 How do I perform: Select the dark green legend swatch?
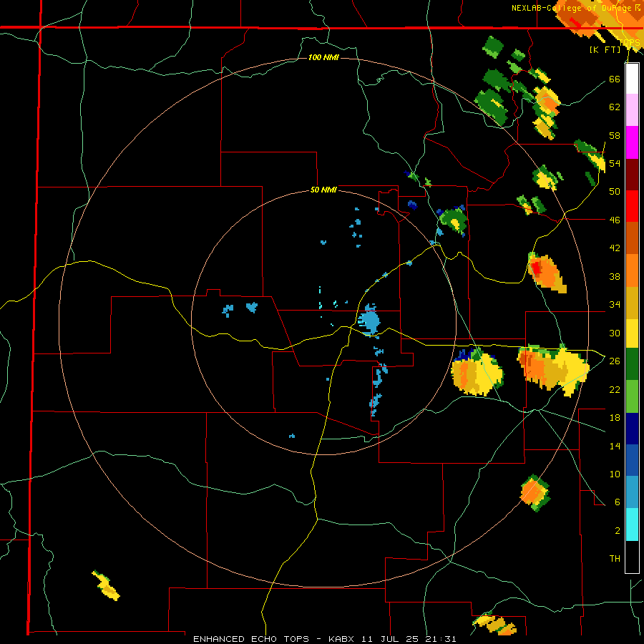coord(632,364)
